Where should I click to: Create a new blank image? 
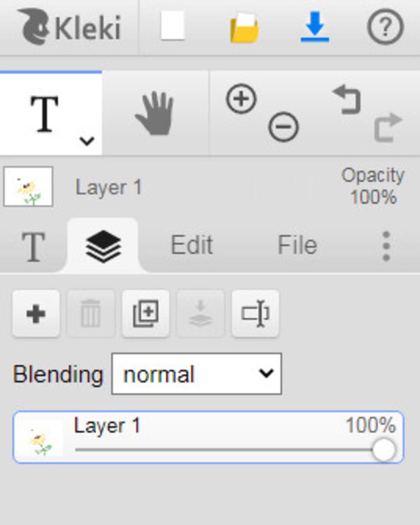click(173, 26)
